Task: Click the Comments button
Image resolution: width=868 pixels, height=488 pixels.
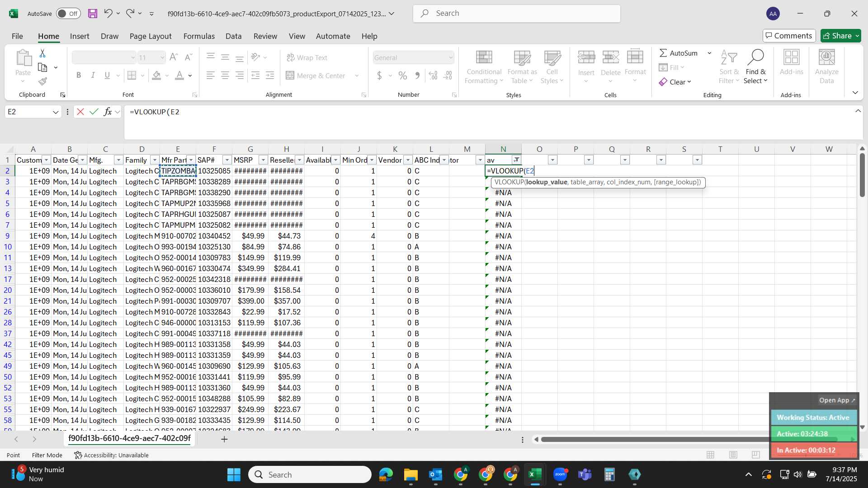Action: (789, 36)
